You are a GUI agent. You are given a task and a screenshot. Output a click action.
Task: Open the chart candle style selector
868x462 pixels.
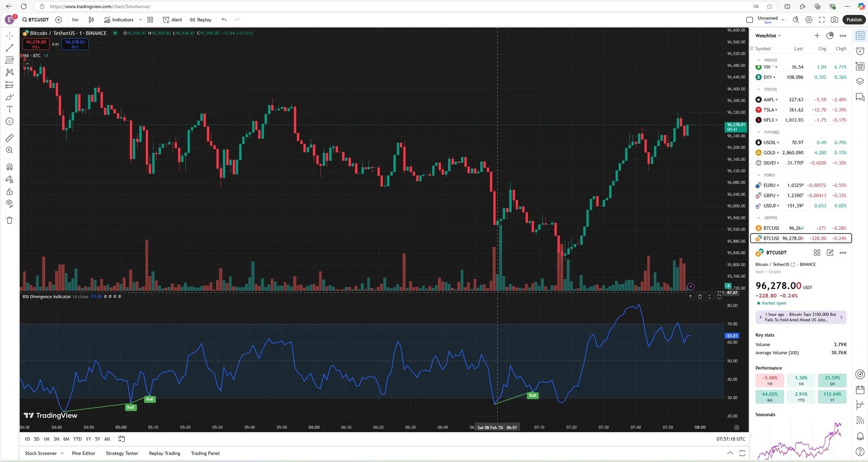click(91, 20)
